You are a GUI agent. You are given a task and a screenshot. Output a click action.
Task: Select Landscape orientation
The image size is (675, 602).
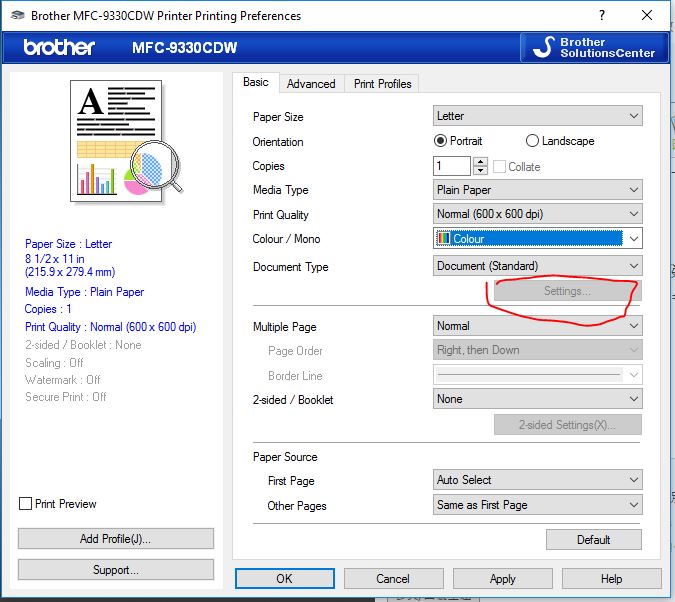pos(560,141)
